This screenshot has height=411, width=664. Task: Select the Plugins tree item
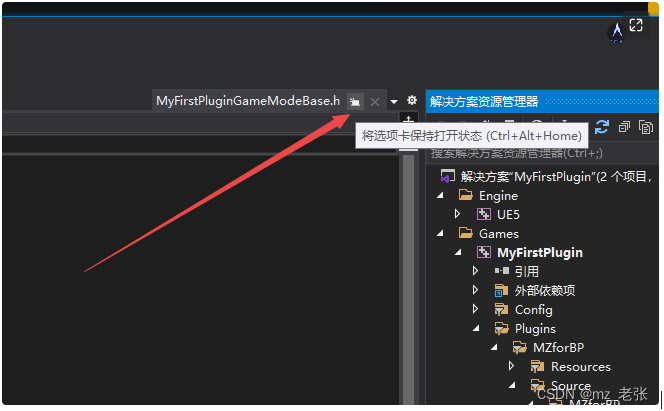535,329
